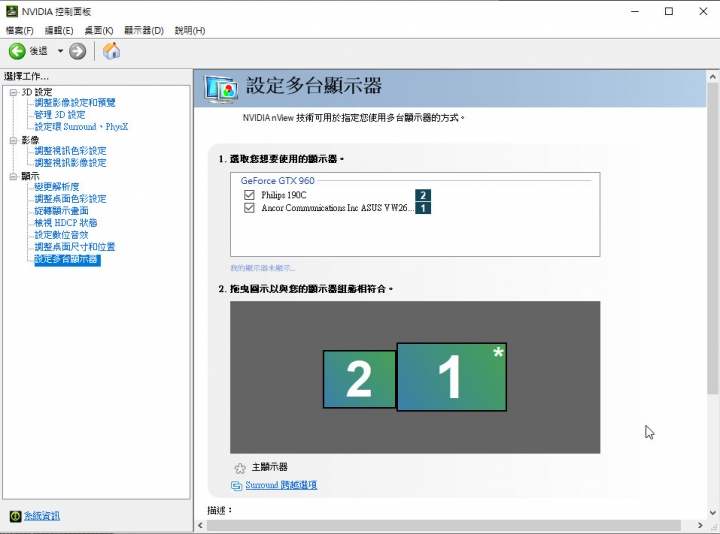This screenshot has width=720, height=534.
Task: Select 旋轉顯示畫面 in the tree
Action: 62,210
